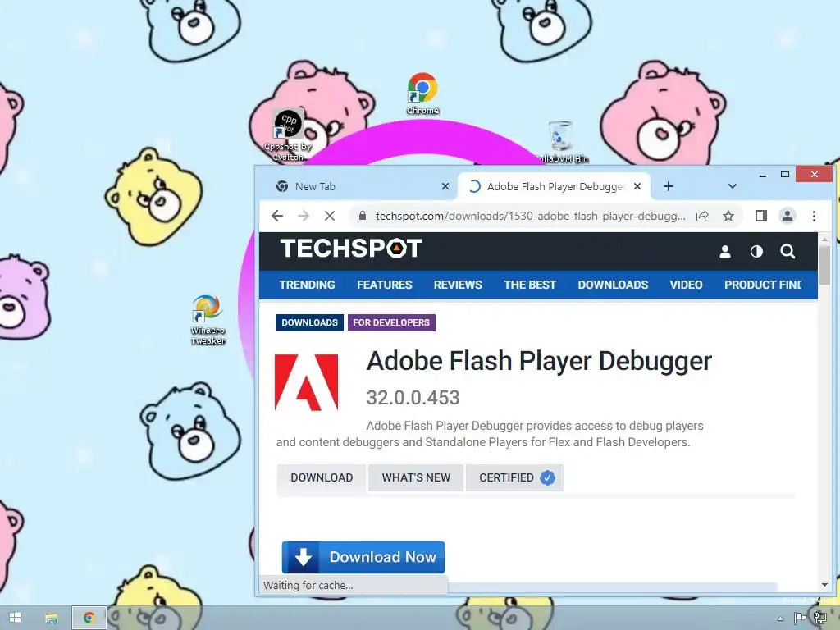This screenshot has width=840, height=630.
Task: Click the scrollbar down arrow
Action: (824, 584)
